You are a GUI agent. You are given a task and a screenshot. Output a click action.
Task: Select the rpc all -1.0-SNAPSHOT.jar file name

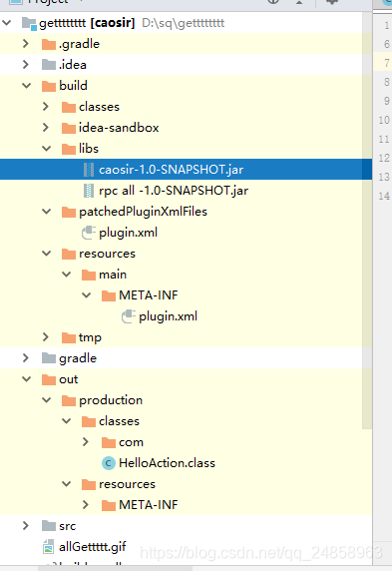pos(174,191)
